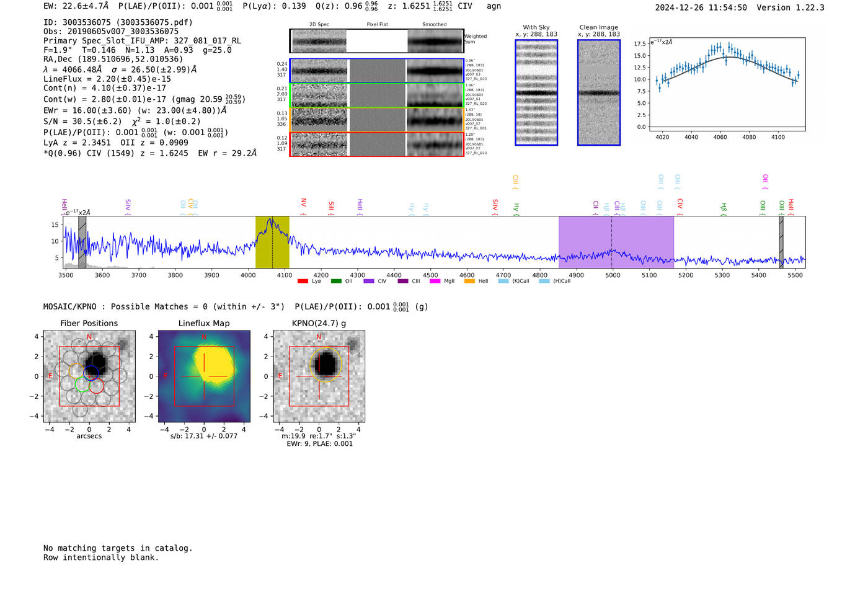Click the 2D Spec column header

pyautogui.click(x=319, y=25)
